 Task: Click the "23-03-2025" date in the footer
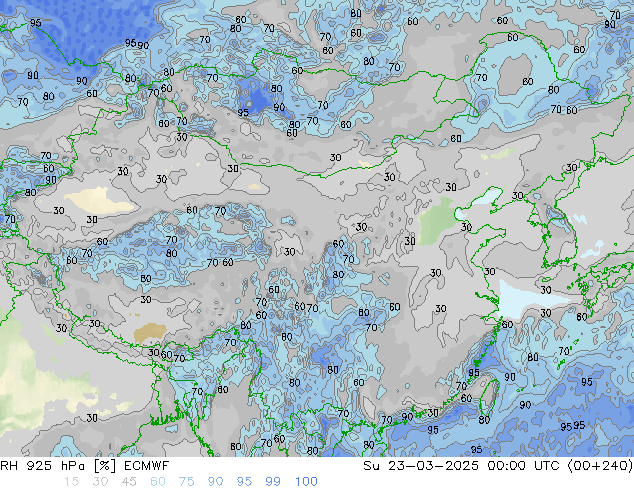[433, 466]
